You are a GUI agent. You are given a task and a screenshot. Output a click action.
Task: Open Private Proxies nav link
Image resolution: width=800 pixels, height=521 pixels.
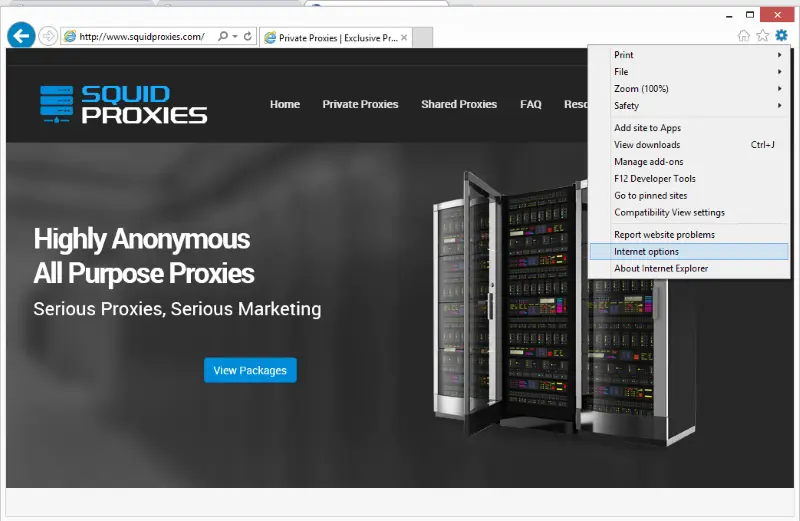point(360,104)
